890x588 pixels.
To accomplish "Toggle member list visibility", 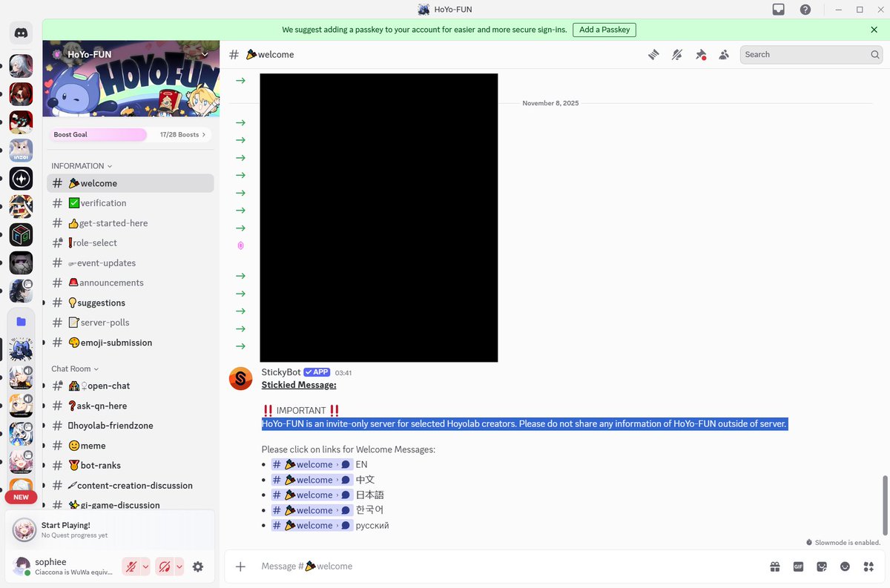I will coord(724,54).
